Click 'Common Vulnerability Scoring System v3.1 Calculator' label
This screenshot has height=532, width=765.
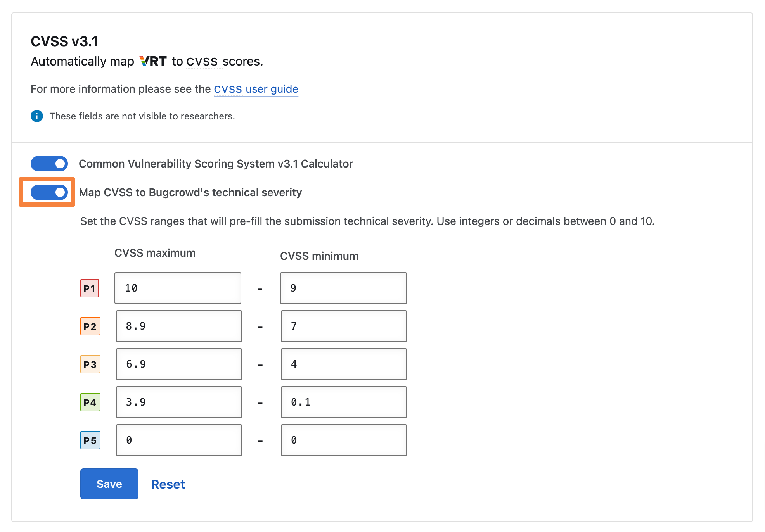[x=216, y=164]
